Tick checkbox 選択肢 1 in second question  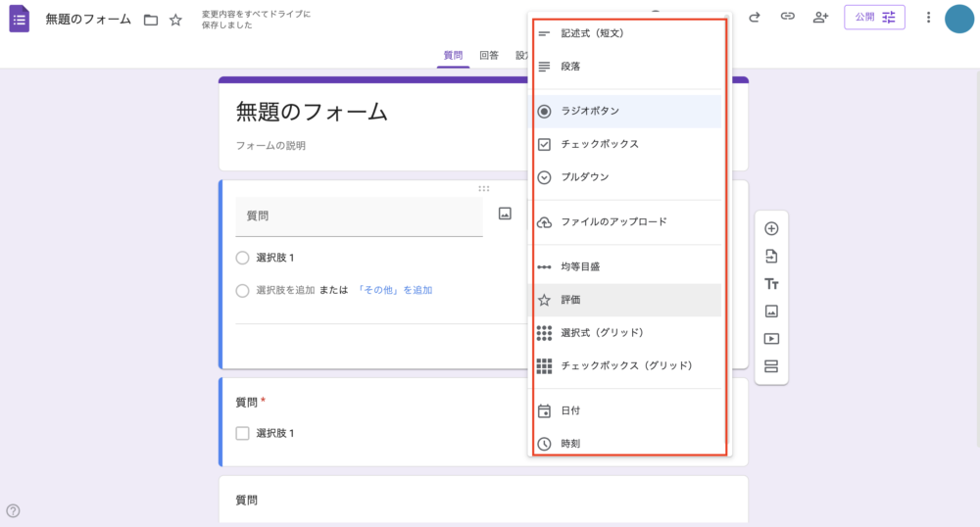click(x=242, y=433)
